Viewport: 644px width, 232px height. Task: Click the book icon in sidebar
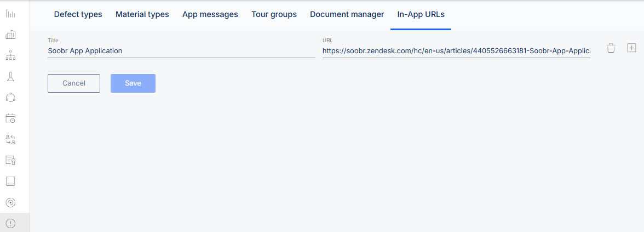10,181
